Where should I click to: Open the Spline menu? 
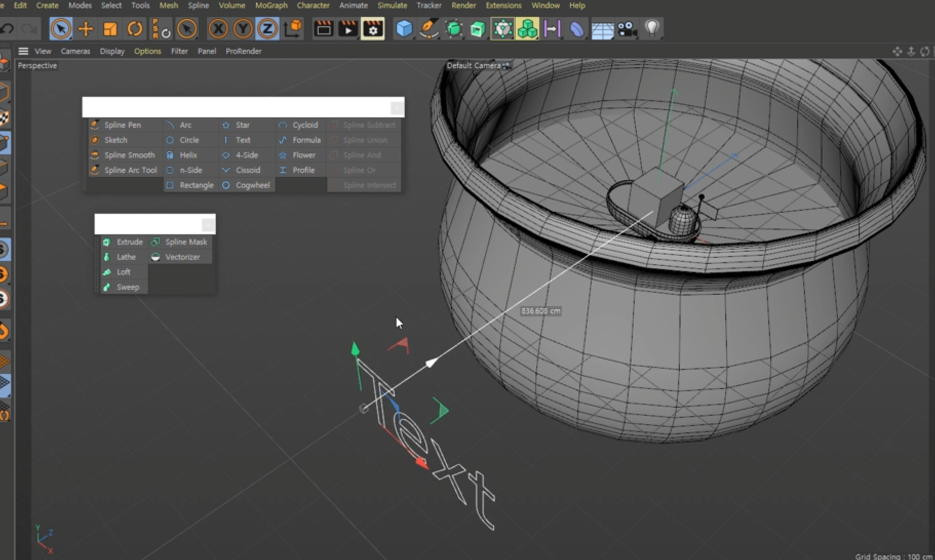click(198, 5)
